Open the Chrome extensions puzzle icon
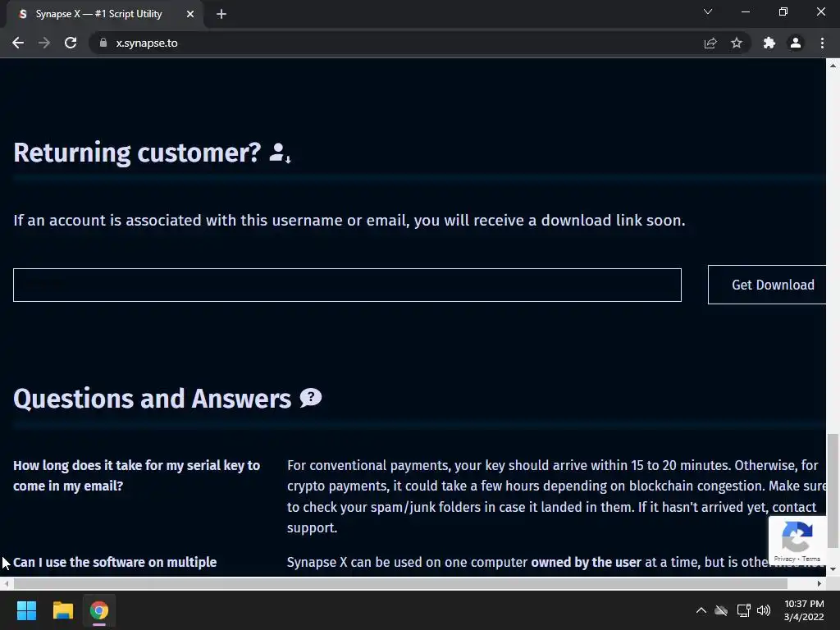840x630 pixels. click(x=769, y=43)
